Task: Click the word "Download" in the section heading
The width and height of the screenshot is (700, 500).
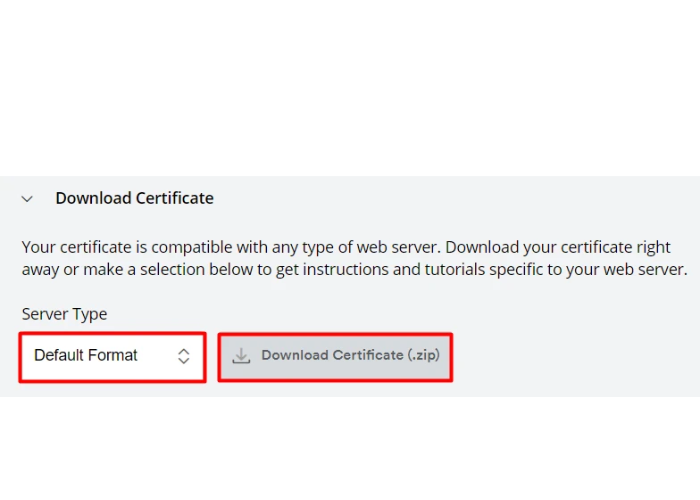Action: (x=91, y=198)
